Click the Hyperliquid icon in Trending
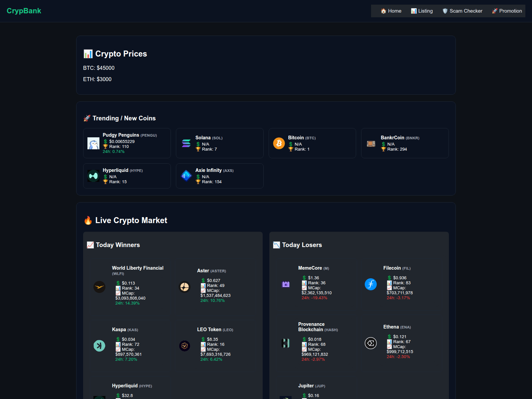The image size is (532, 399). click(93, 176)
